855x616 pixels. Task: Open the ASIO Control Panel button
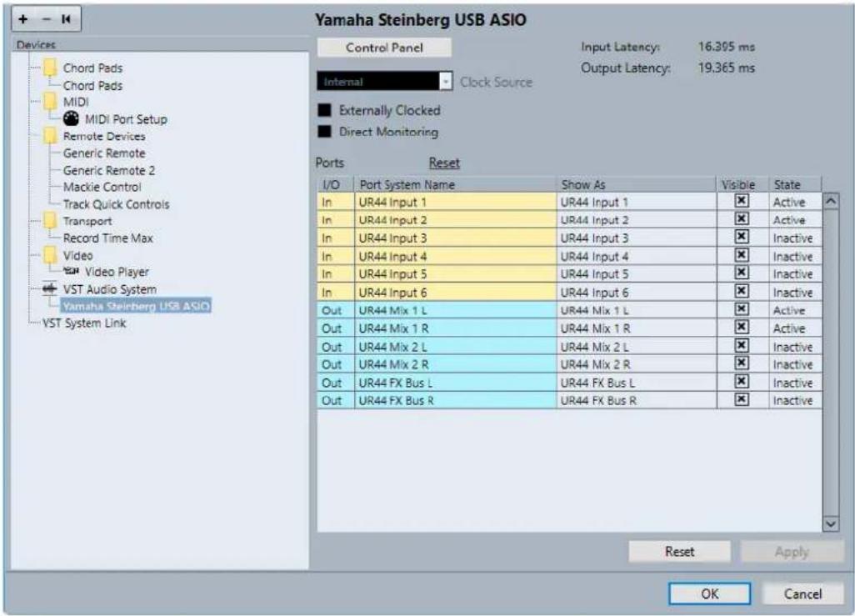click(x=384, y=48)
